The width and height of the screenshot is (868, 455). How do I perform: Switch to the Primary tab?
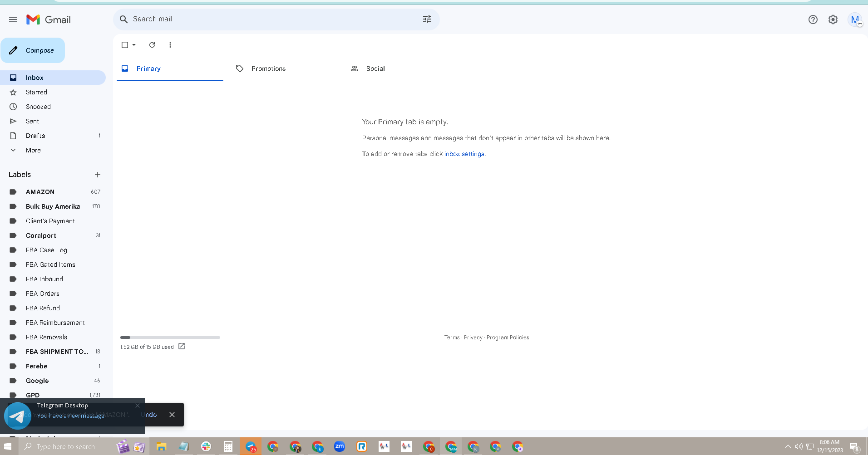pyautogui.click(x=170, y=68)
